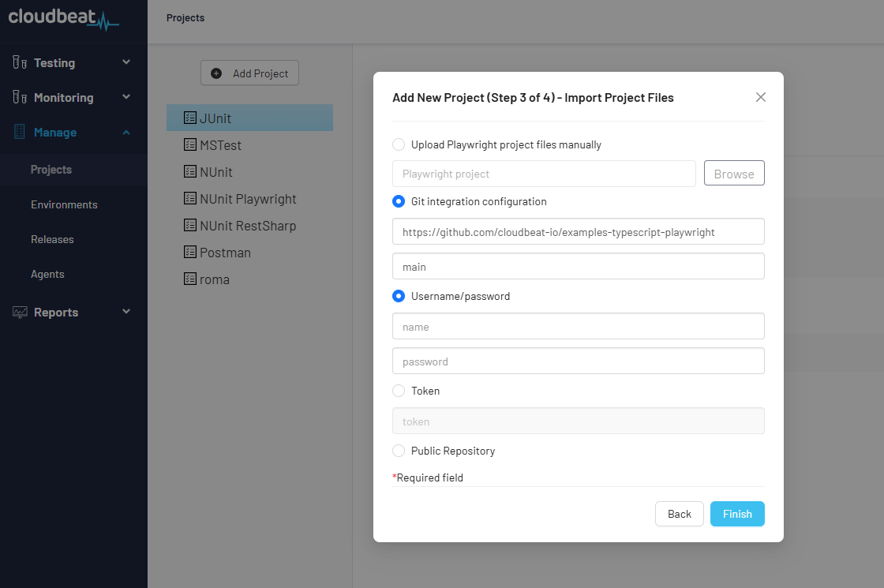Click the NUnit project list icon

190,171
